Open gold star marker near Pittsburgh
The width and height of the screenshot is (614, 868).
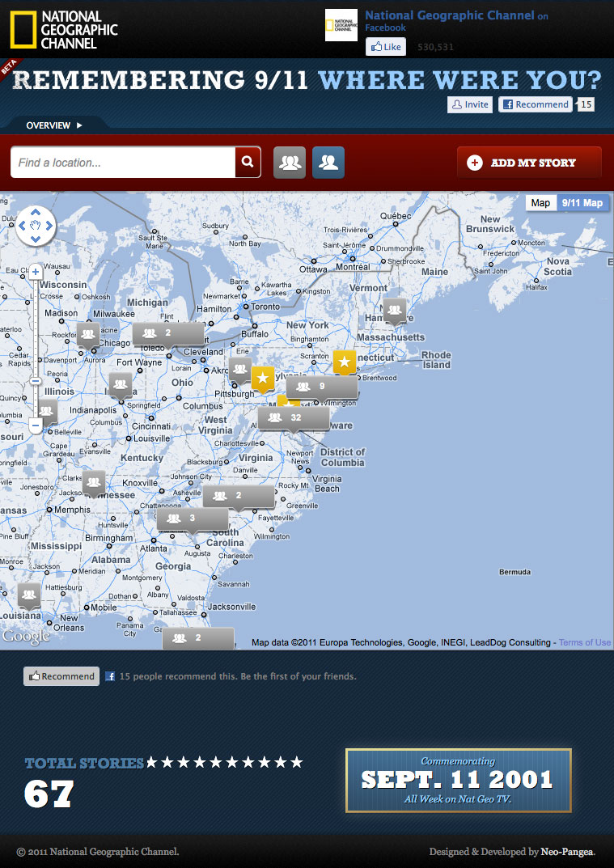[263, 378]
